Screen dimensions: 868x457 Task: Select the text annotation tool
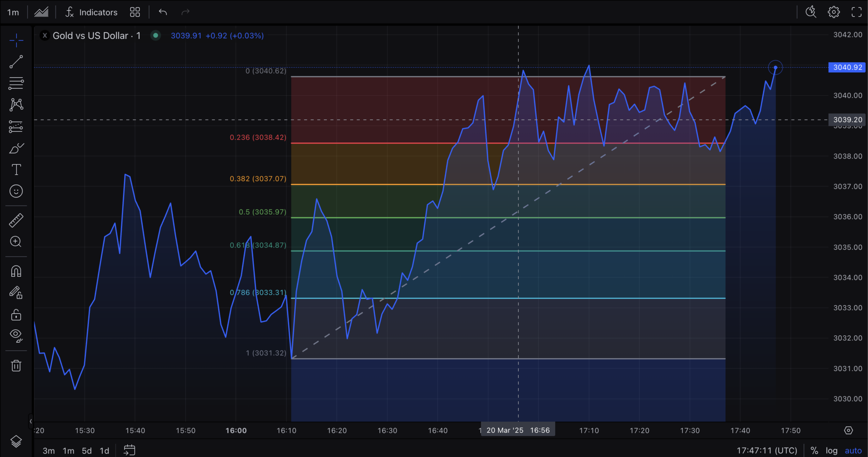16,169
